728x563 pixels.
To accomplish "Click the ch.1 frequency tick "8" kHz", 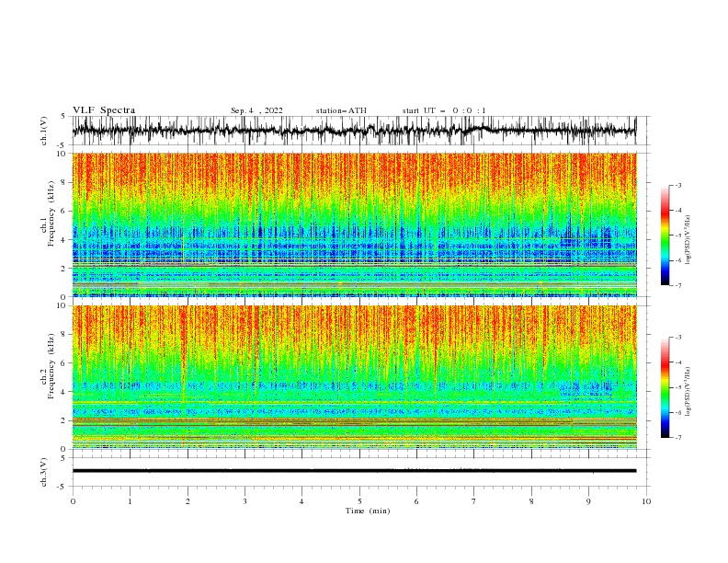I will 64,182.
